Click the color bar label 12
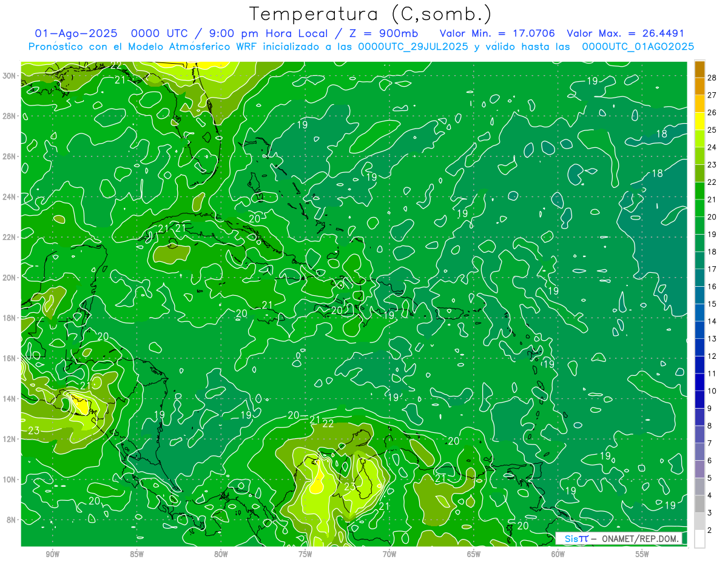The height and width of the screenshot is (562, 728). click(712, 356)
